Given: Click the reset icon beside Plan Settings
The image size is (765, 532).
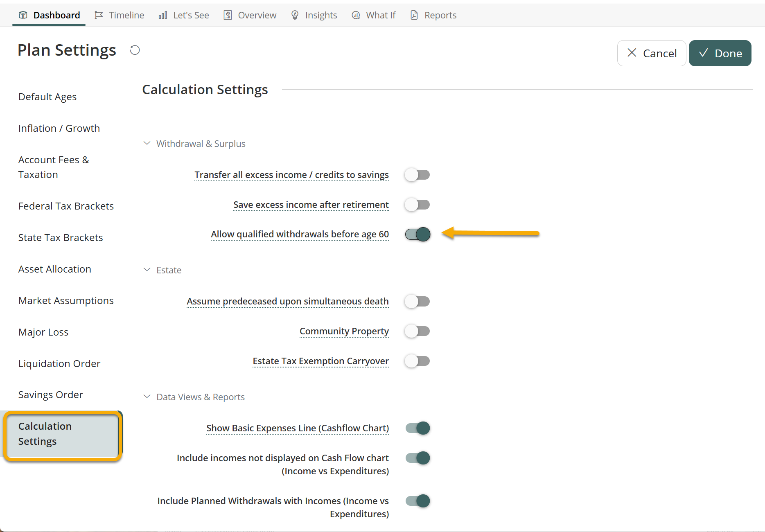Looking at the screenshot, I should tap(135, 50).
